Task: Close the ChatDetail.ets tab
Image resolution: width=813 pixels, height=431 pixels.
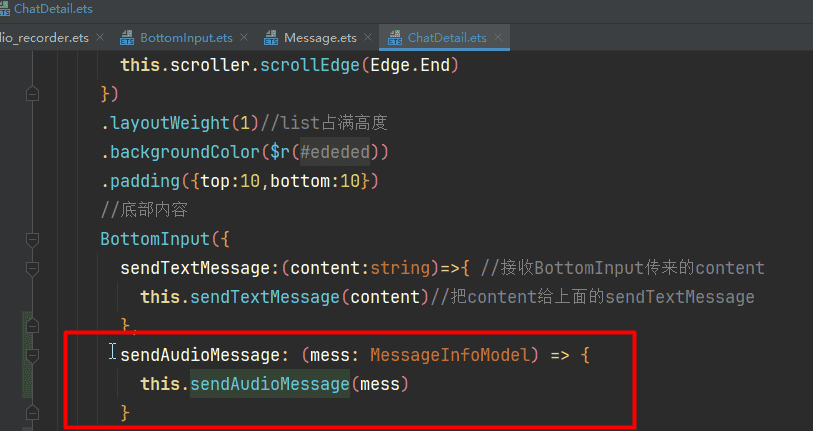Action: pyautogui.click(x=498, y=37)
